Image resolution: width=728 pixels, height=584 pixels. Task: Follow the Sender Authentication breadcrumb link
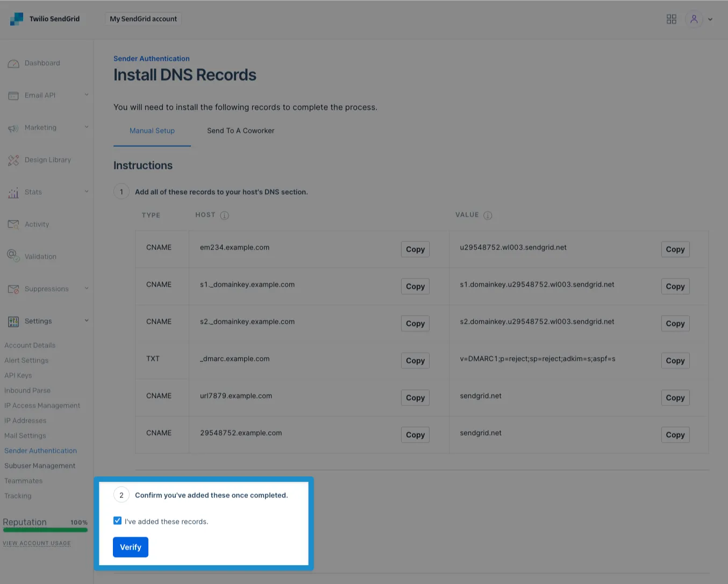coord(152,59)
